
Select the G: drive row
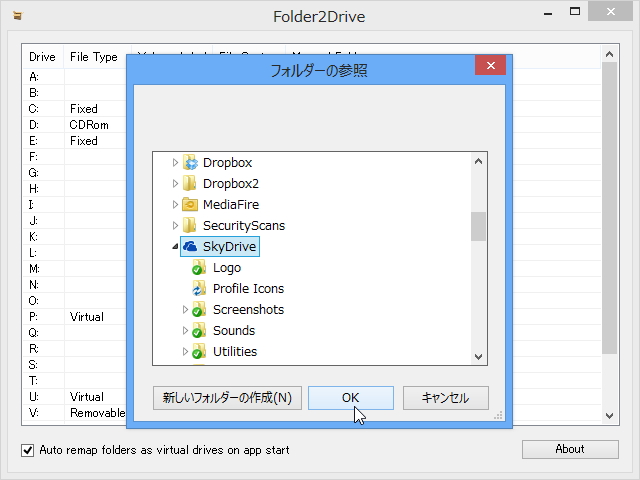74,173
